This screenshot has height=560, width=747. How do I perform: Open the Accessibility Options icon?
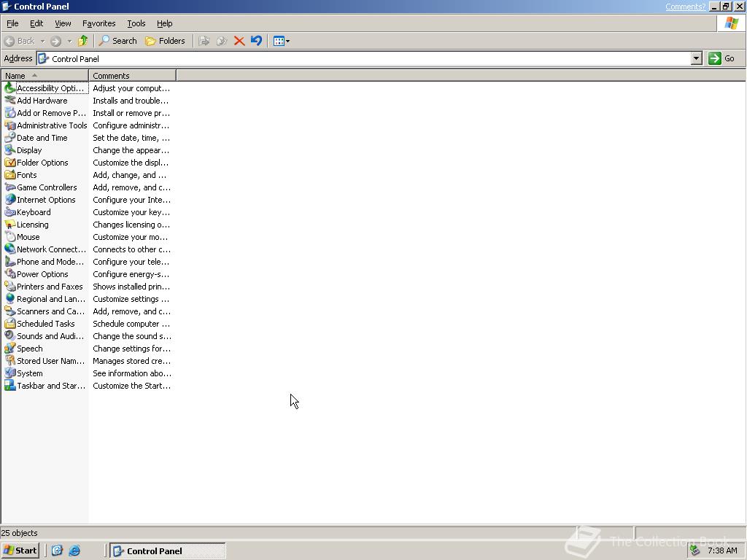pyautogui.click(x=9, y=88)
